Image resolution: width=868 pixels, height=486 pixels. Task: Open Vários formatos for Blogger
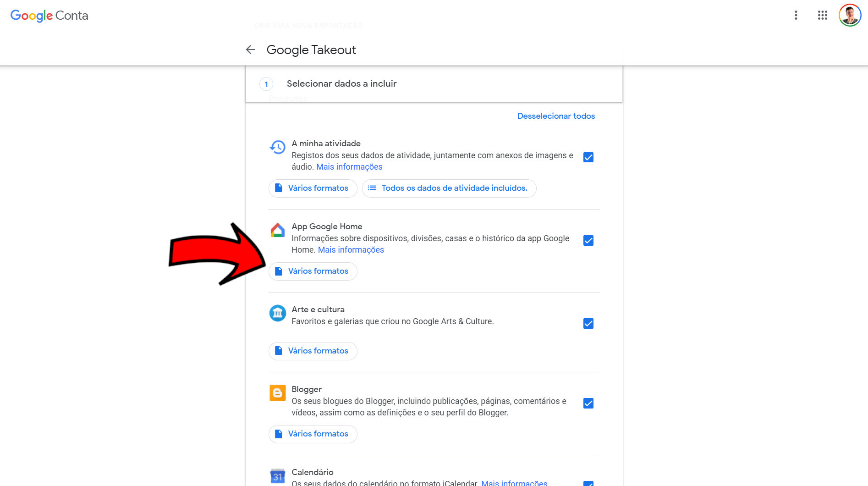click(x=313, y=434)
